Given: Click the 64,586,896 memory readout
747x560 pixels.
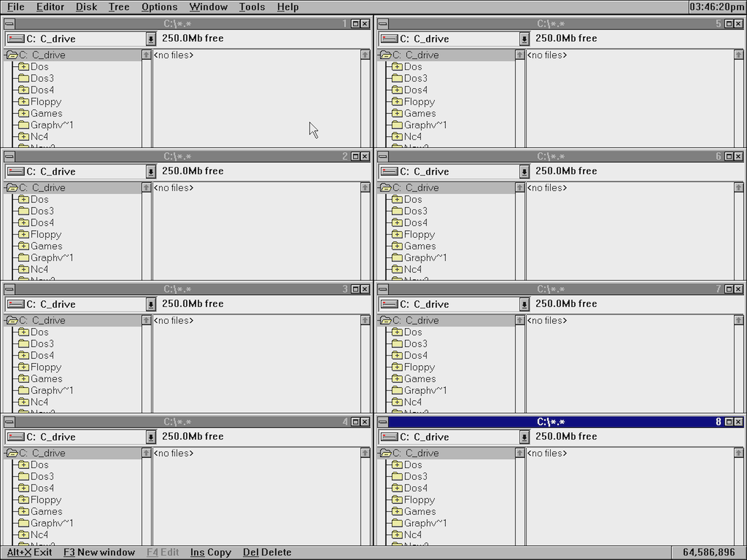Looking at the screenshot, I should pyautogui.click(x=709, y=552).
